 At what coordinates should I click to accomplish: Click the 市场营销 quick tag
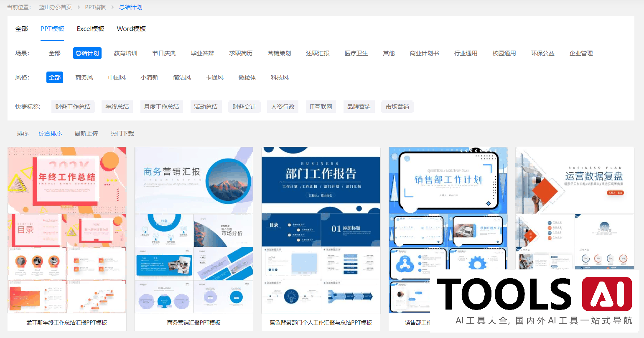(397, 107)
